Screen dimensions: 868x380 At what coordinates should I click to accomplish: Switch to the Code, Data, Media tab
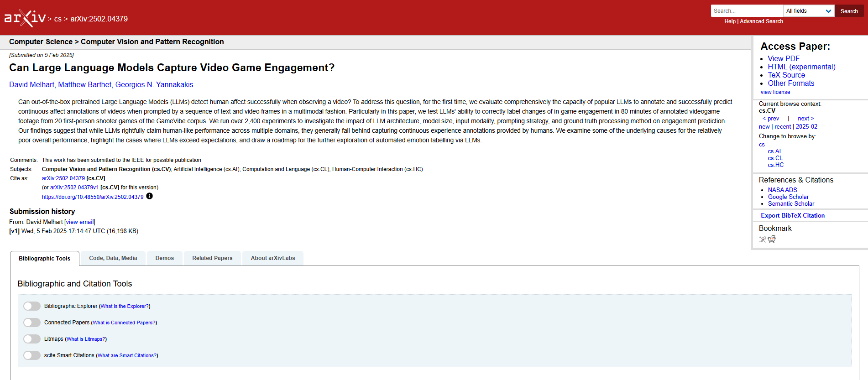click(x=113, y=258)
